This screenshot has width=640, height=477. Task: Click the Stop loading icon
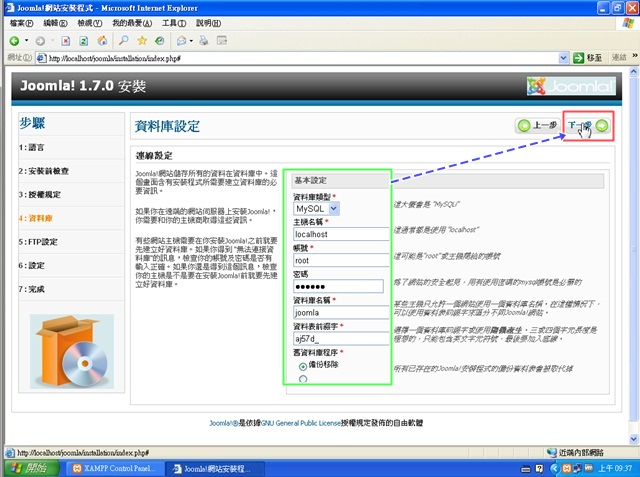[66, 41]
